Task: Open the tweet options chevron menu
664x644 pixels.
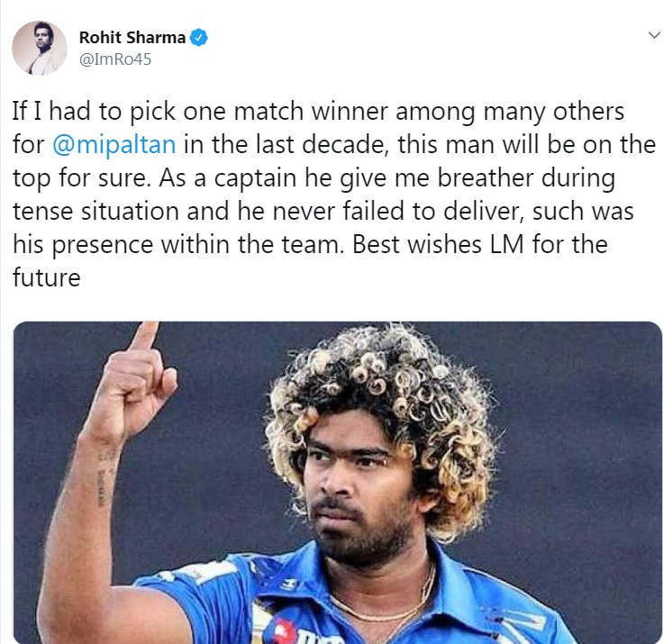Action: coord(654,35)
